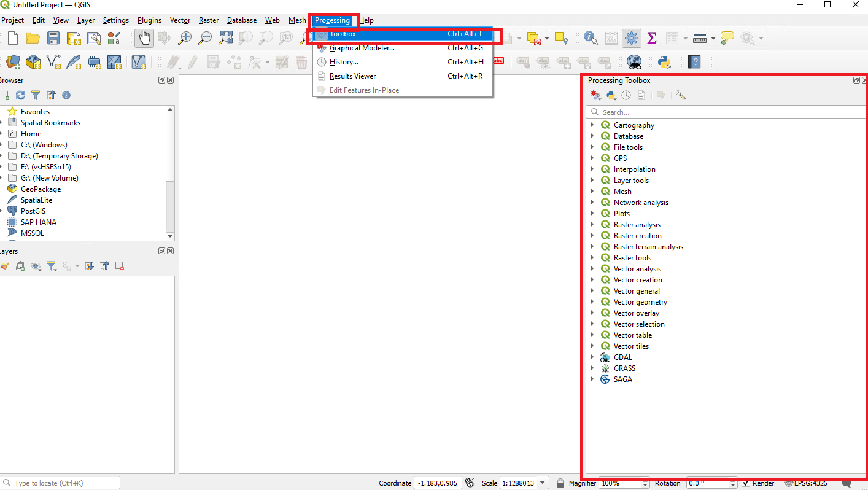Image resolution: width=868 pixels, height=490 pixels.
Task: Click the MetaSearch globe binoculars icon
Action: tap(634, 61)
